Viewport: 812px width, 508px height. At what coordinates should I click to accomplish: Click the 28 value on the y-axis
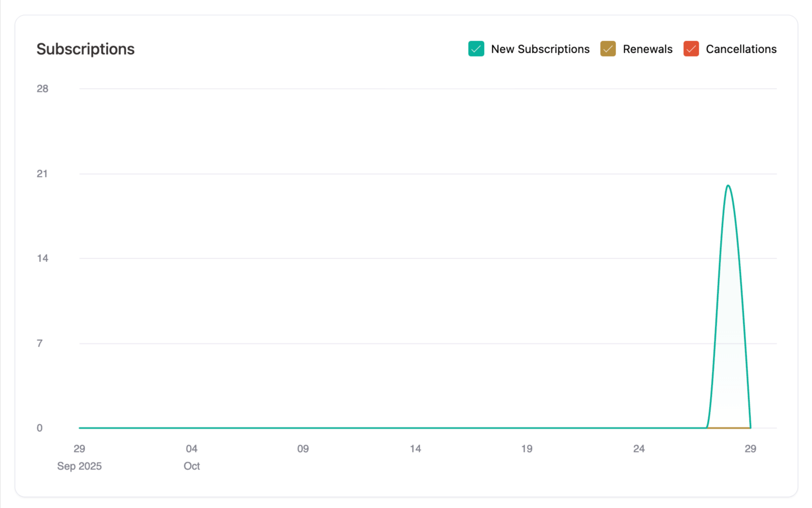coord(43,88)
